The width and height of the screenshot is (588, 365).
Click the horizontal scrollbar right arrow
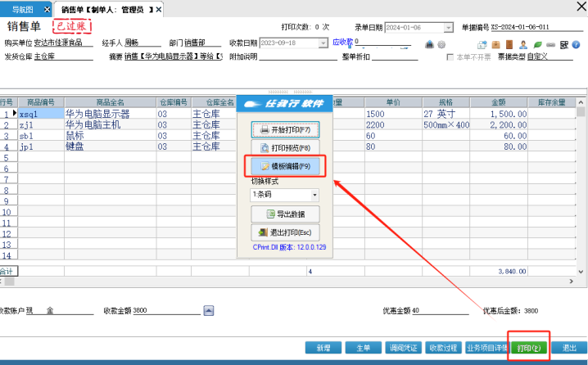point(572,281)
